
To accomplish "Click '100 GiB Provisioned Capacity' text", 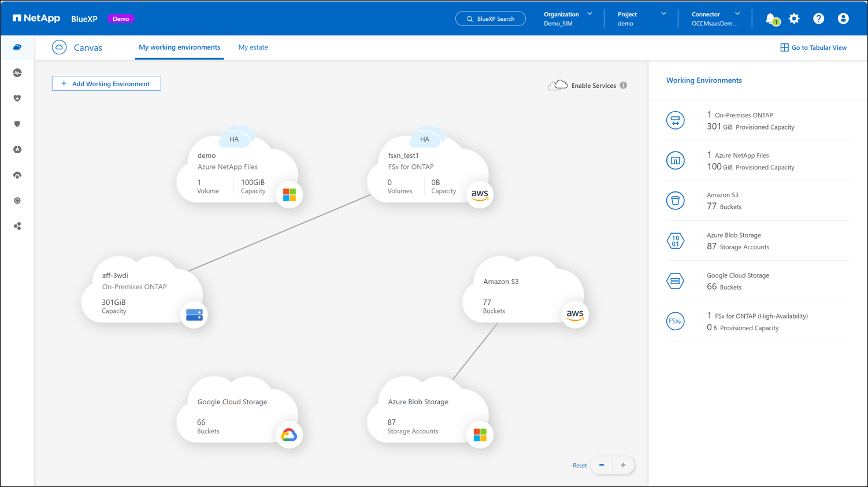I will click(x=751, y=167).
